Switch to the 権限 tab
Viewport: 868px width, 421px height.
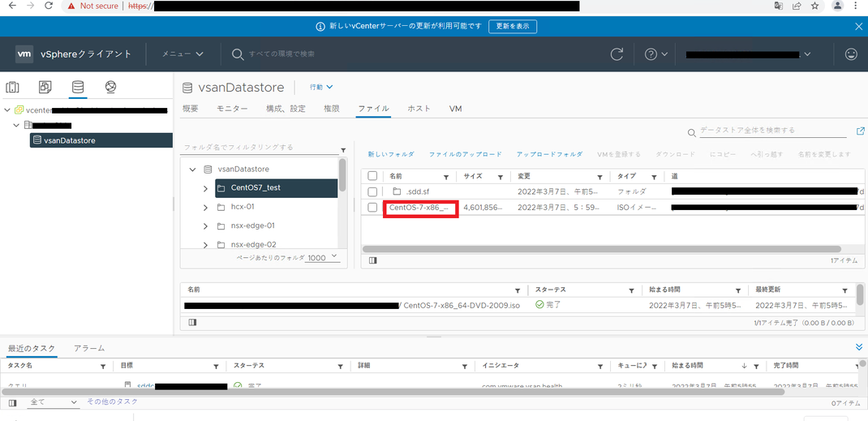pyautogui.click(x=332, y=109)
